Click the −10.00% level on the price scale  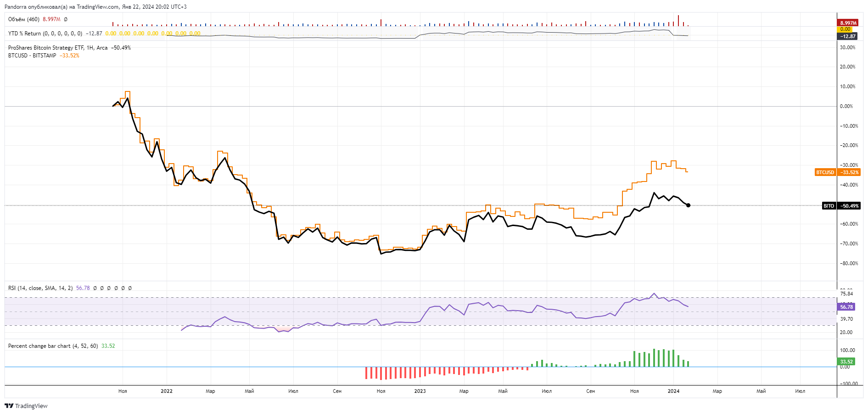849,126
